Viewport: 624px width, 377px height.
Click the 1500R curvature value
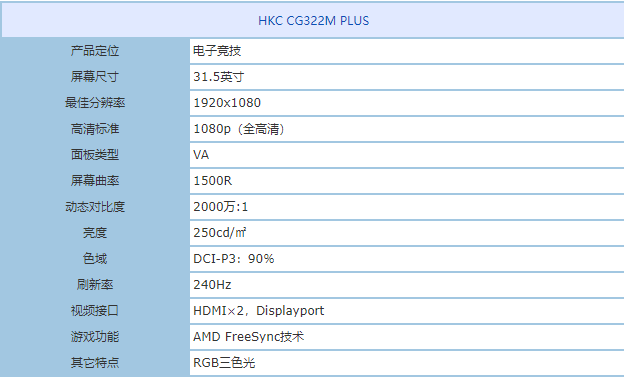coord(213,181)
